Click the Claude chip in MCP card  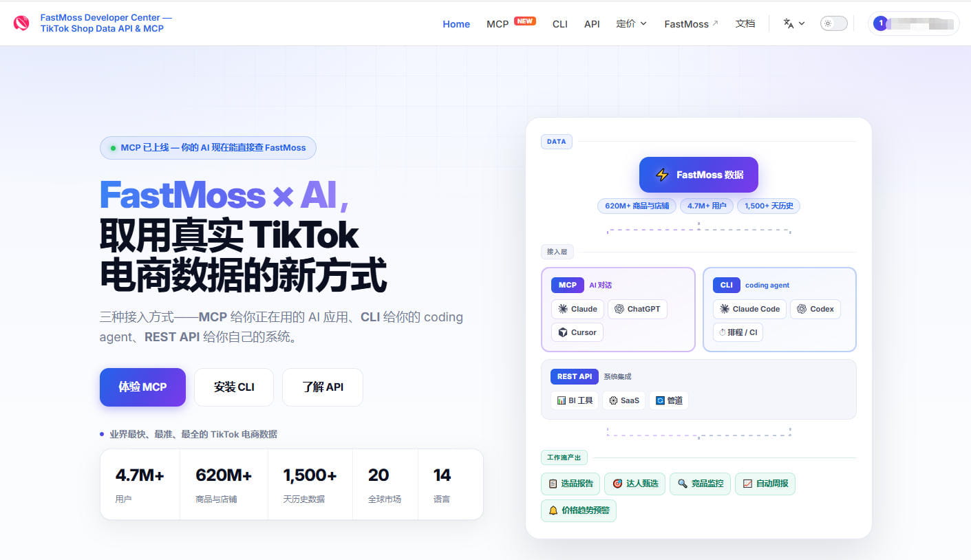(x=578, y=309)
